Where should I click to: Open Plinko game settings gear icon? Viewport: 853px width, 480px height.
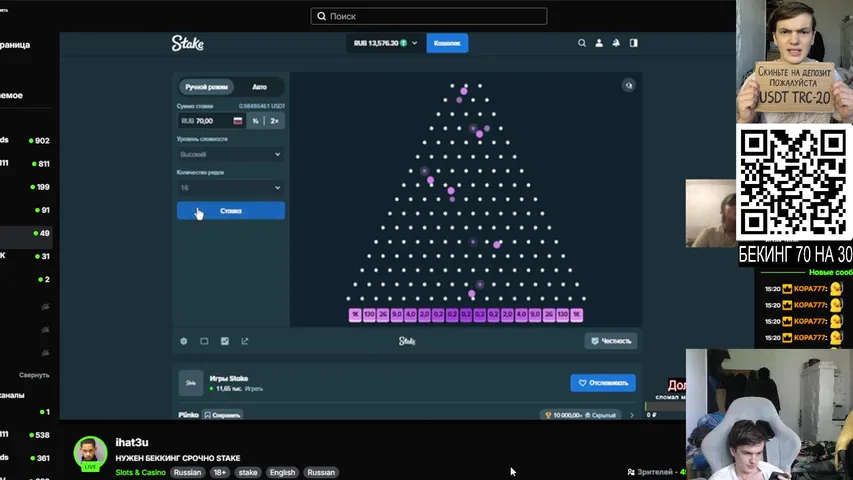point(184,341)
